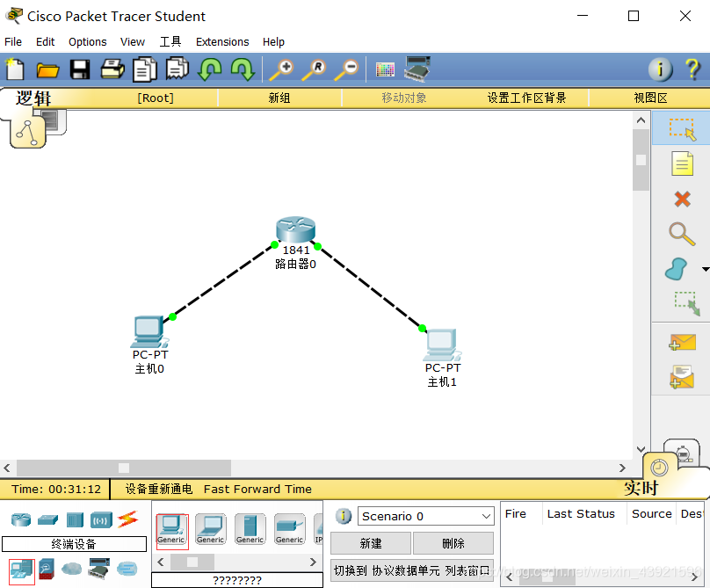Viewport: 710px width, 588px height.
Task: Select the Switches device category
Action: [x=47, y=519]
